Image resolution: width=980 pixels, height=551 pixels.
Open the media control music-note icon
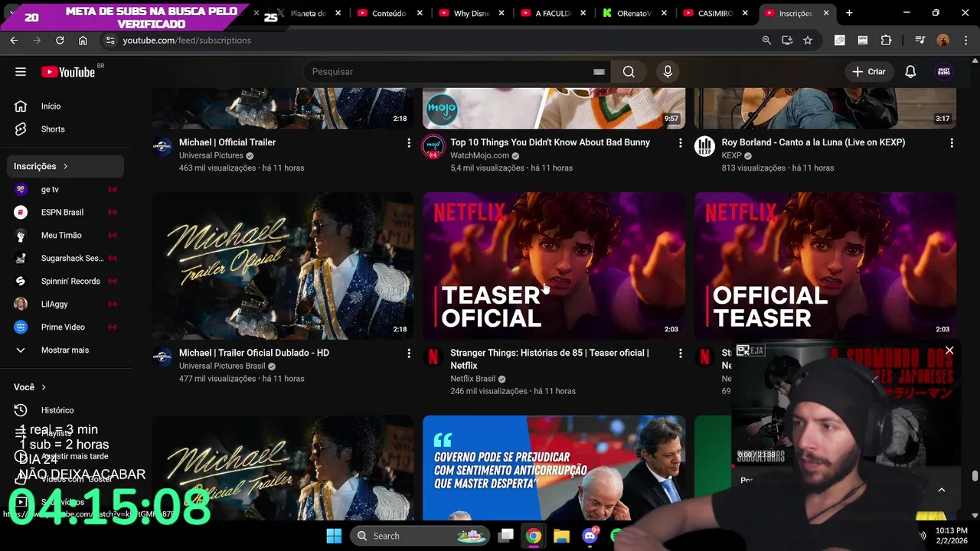(920, 40)
